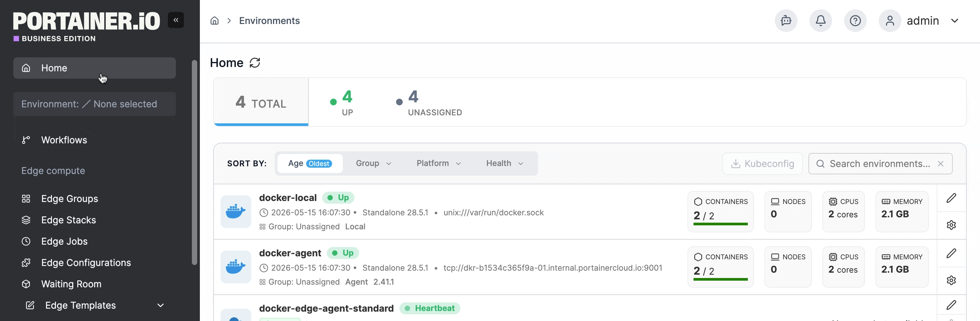The width and height of the screenshot is (980, 321).
Task: Filter by the 4 UP status
Action: pyautogui.click(x=342, y=102)
